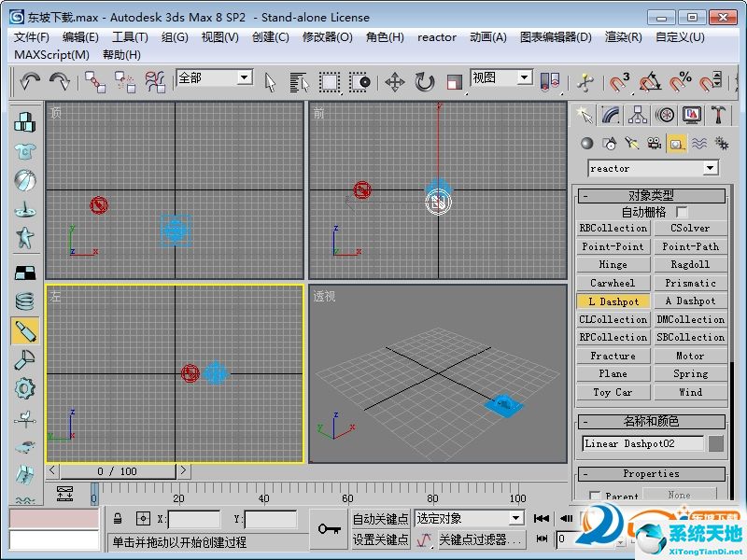
Task: Activate Bind to Space Warp tool
Action: click(155, 82)
